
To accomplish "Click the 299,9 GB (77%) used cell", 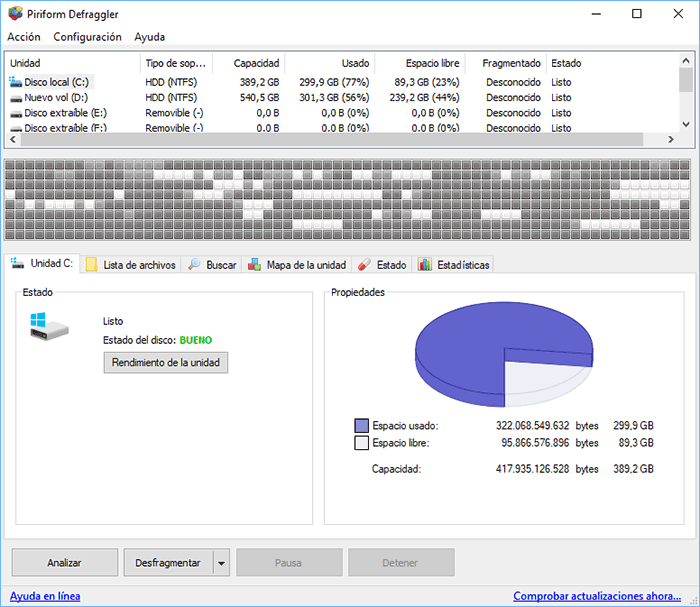I will click(x=334, y=82).
